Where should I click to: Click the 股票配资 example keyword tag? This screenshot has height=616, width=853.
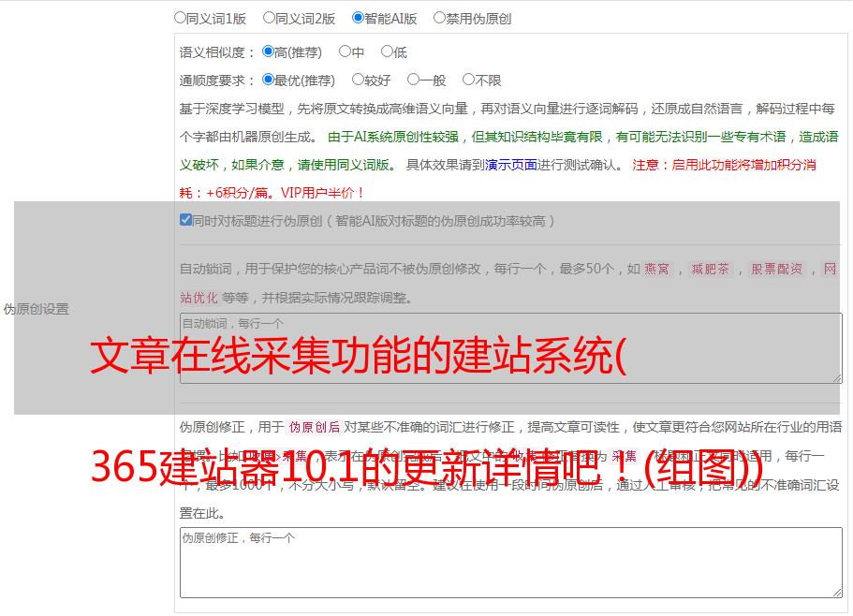[776, 269]
